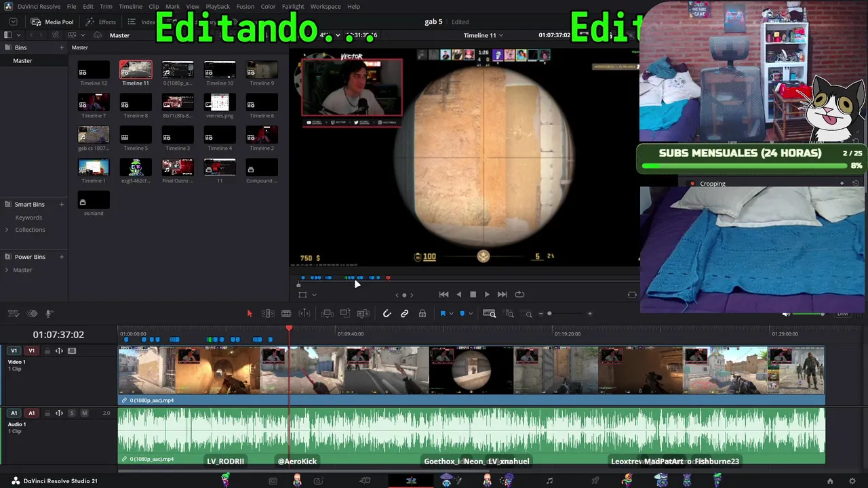Open the Playback menu
The width and height of the screenshot is (868, 488).
pyautogui.click(x=218, y=6)
